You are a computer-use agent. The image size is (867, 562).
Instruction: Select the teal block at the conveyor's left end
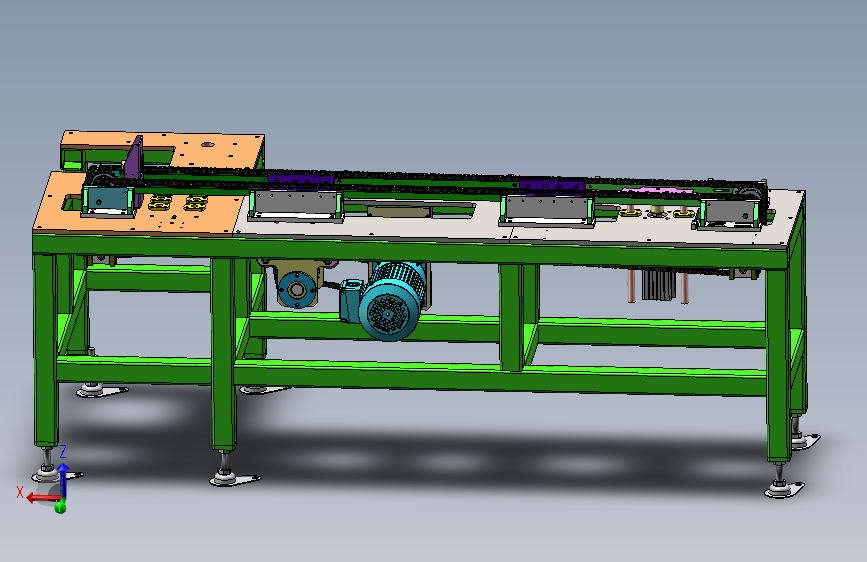[x=108, y=201]
